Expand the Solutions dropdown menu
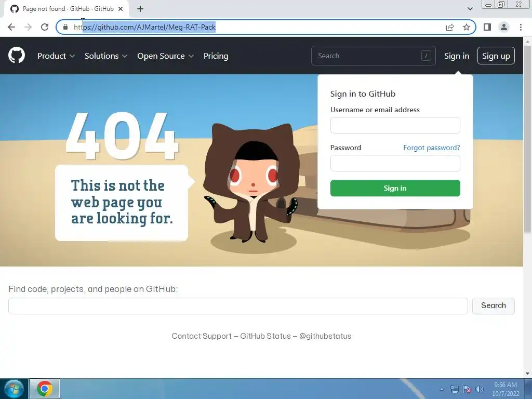 [106, 56]
